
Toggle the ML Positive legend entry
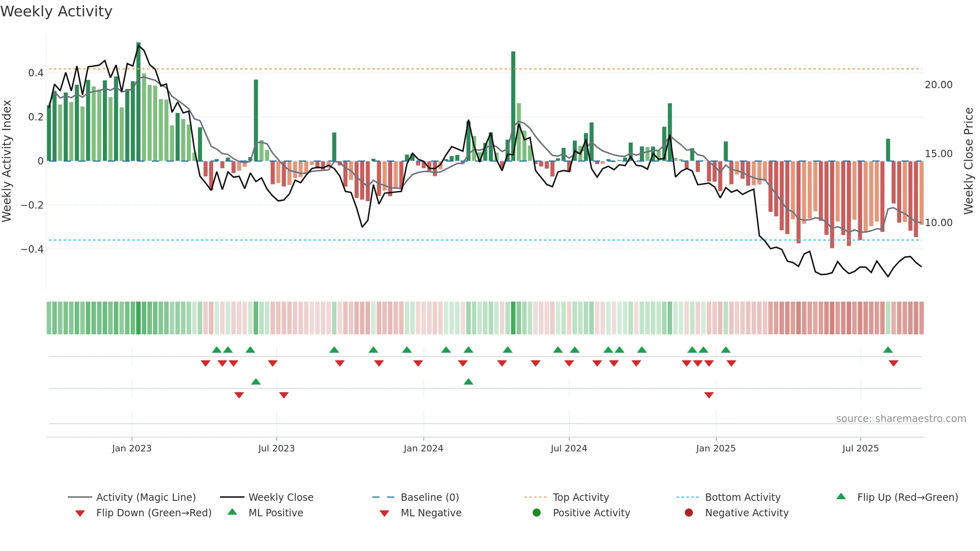coord(265,513)
